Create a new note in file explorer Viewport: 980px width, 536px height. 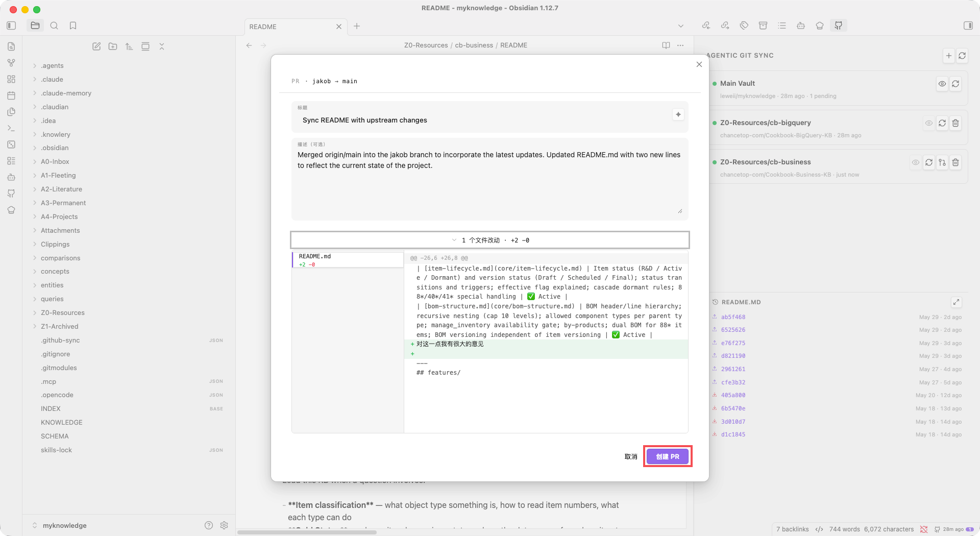click(x=96, y=46)
